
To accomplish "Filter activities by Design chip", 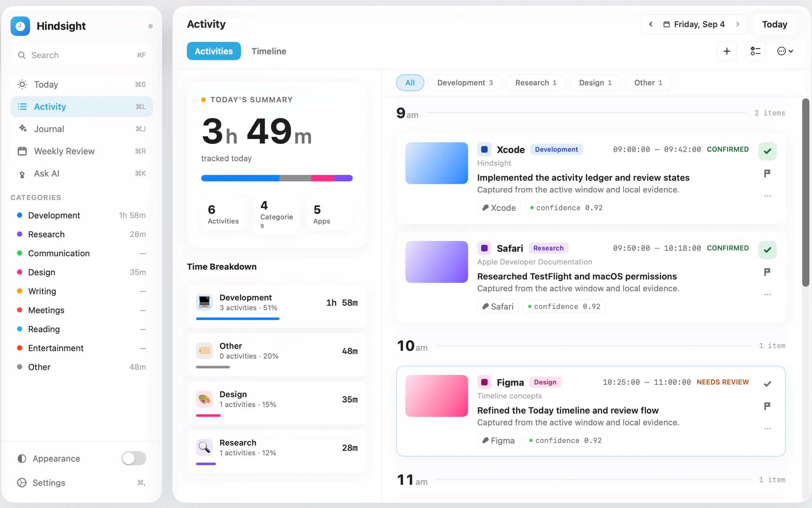I will coord(595,83).
